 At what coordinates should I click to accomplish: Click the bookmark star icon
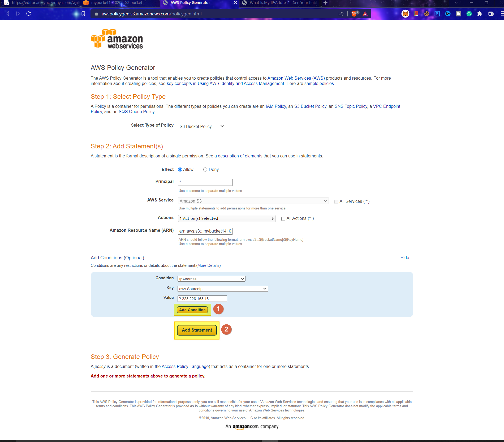pos(83,14)
